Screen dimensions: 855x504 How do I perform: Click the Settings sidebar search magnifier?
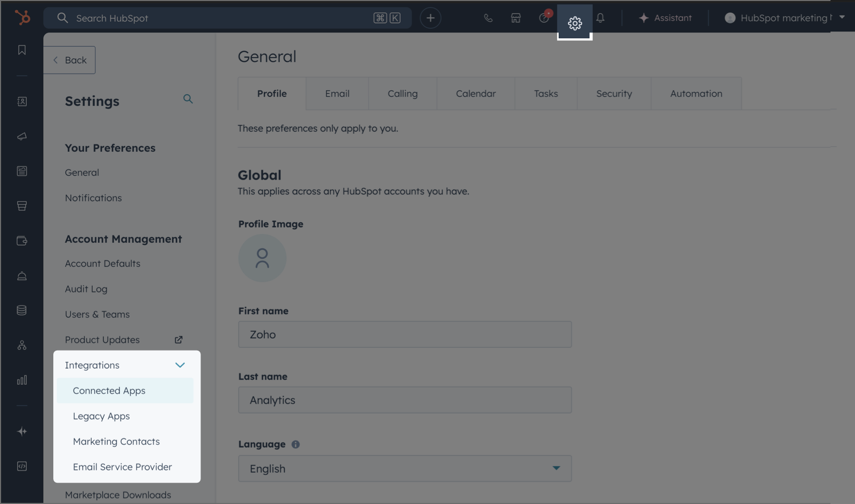tap(188, 99)
